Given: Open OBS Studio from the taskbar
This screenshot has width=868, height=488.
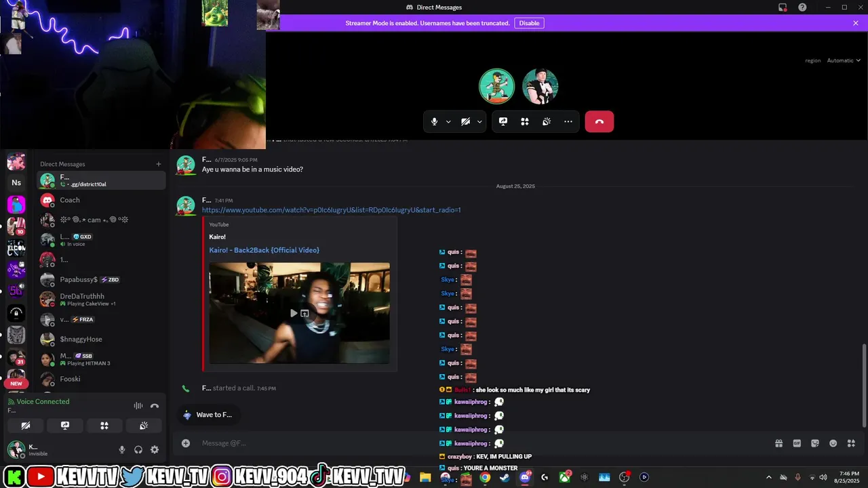Looking at the screenshot, I should pos(625,477).
